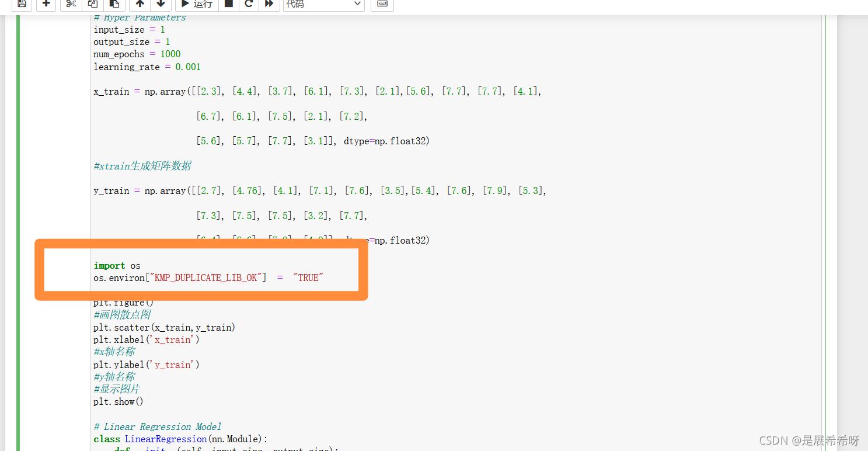Click the # Linear Regression Model comment

tap(158, 427)
